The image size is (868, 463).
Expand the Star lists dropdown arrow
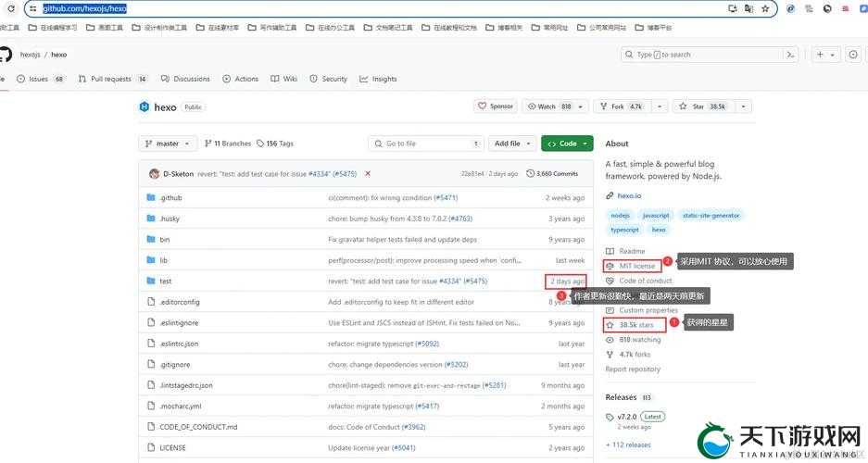point(744,106)
